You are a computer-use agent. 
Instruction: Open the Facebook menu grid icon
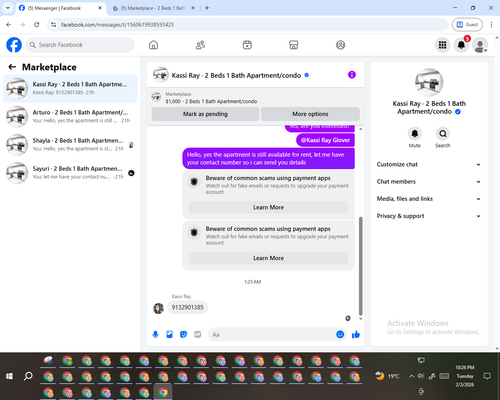442,45
